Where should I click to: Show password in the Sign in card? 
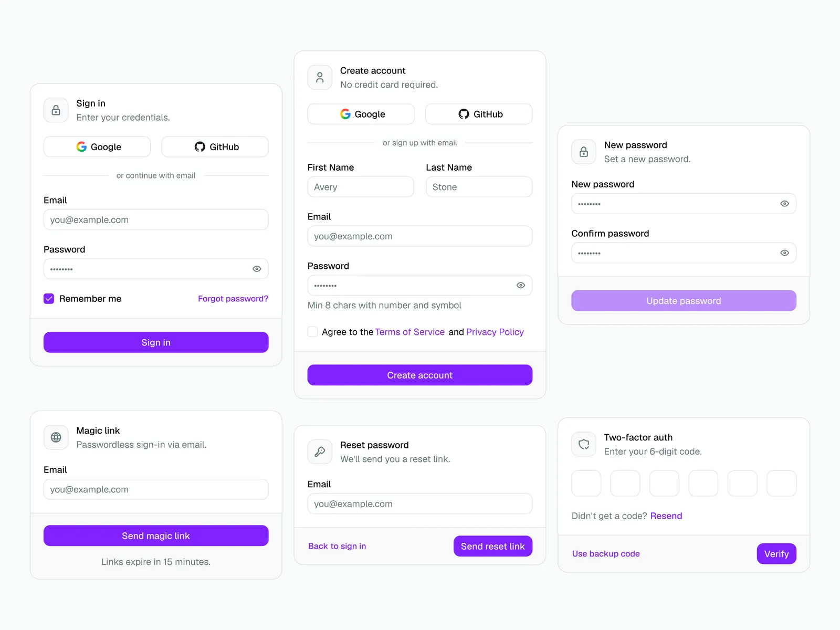(x=257, y=269)
